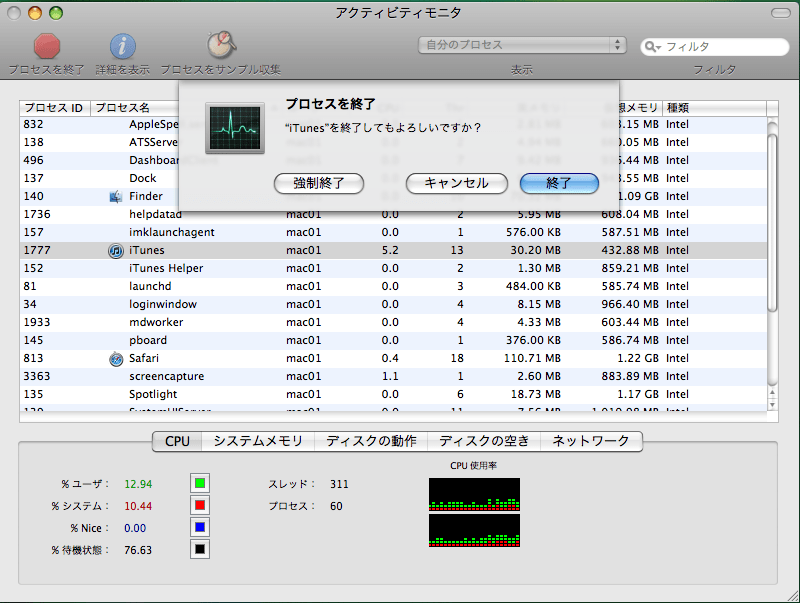
Task: Go to the ネットワーク tab
Action: [x=591, y=441]
